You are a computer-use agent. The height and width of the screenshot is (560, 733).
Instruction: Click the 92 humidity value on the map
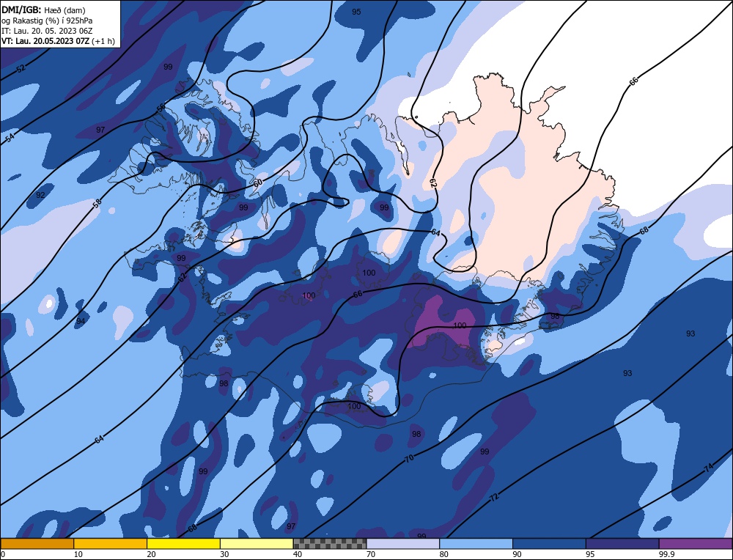click(40, 195)
